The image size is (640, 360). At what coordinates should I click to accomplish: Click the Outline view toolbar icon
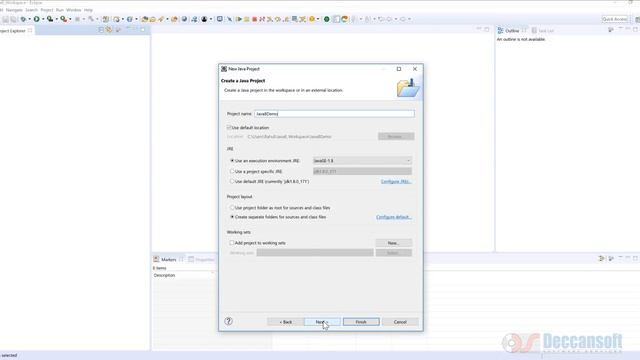pos(611,30)
